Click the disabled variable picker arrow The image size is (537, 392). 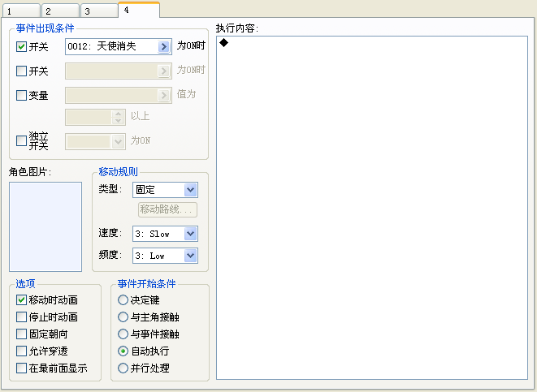(x=164, y=95)
